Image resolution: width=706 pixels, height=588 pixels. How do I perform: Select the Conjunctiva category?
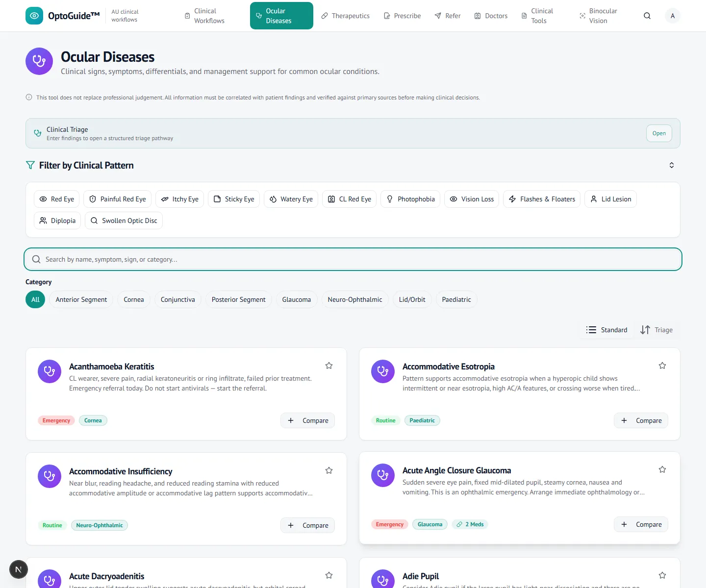(x=178, y=299)
